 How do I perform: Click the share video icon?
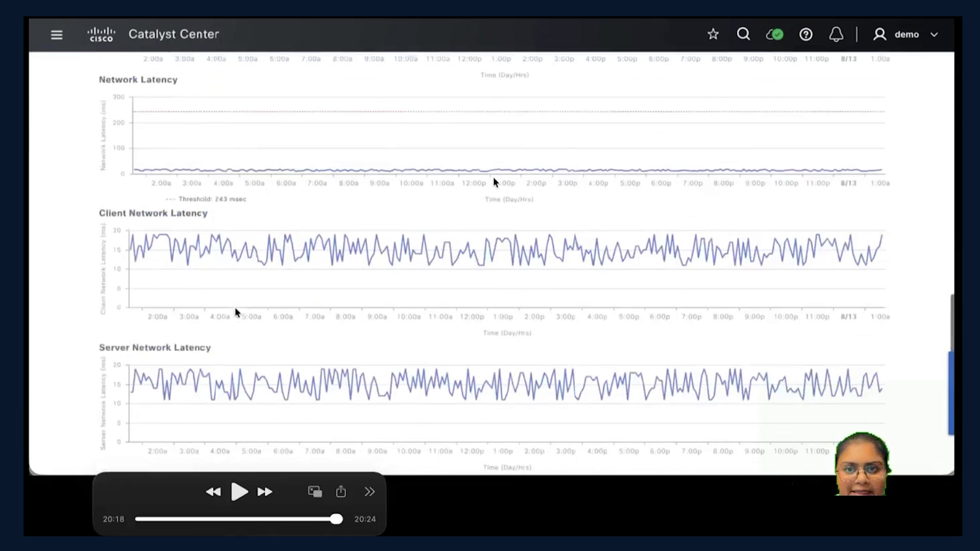(341, 491)
